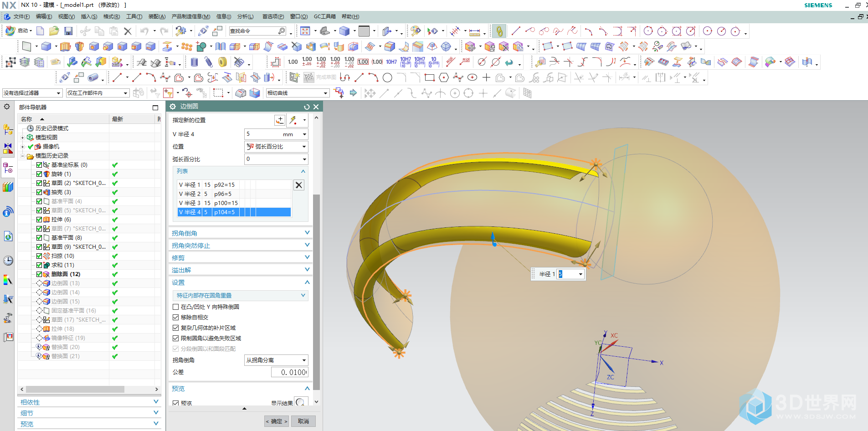This screenshot has width=868, height=431.
Task: Expand the 细节 panel
Action: (x=89, y=413)
